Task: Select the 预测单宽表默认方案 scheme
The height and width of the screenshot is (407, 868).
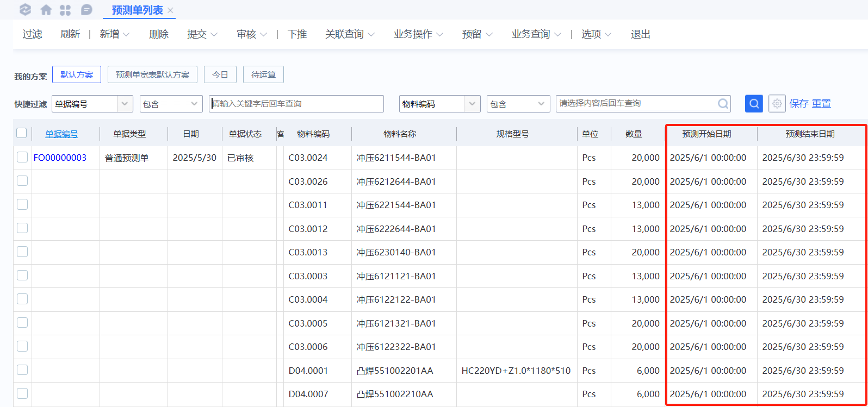Action: click(x=153, y=74)
